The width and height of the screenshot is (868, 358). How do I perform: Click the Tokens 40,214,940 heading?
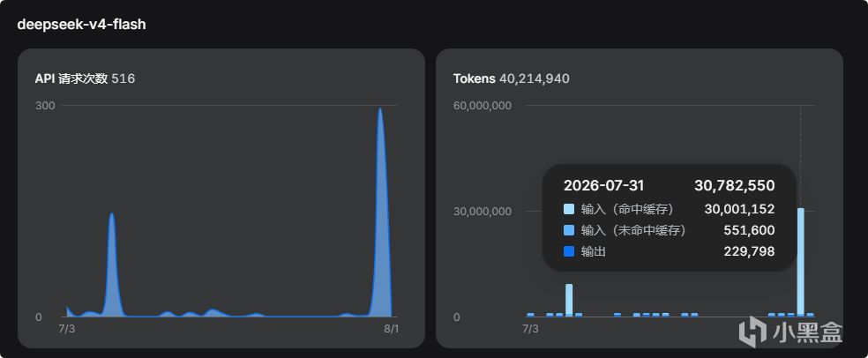point(511,78)
